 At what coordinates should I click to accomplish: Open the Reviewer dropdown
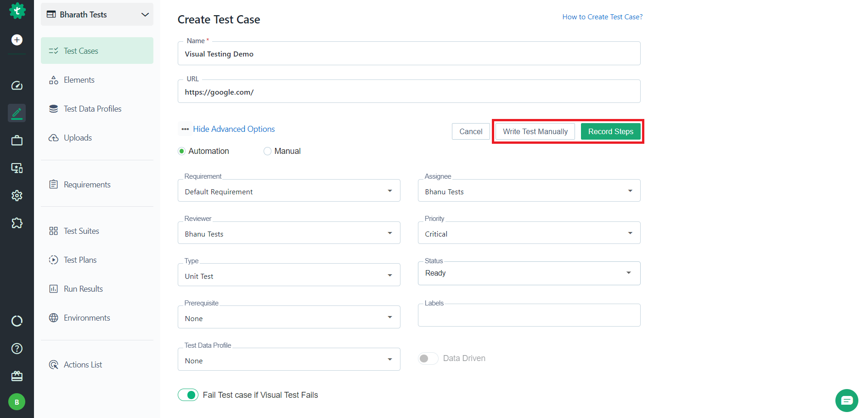point(289,233)
